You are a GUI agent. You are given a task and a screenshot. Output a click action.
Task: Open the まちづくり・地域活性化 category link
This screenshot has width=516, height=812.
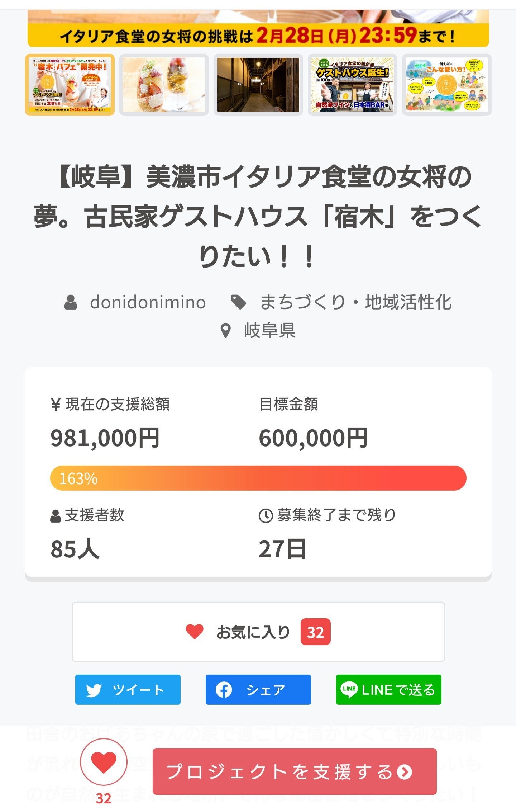point(355,302)
